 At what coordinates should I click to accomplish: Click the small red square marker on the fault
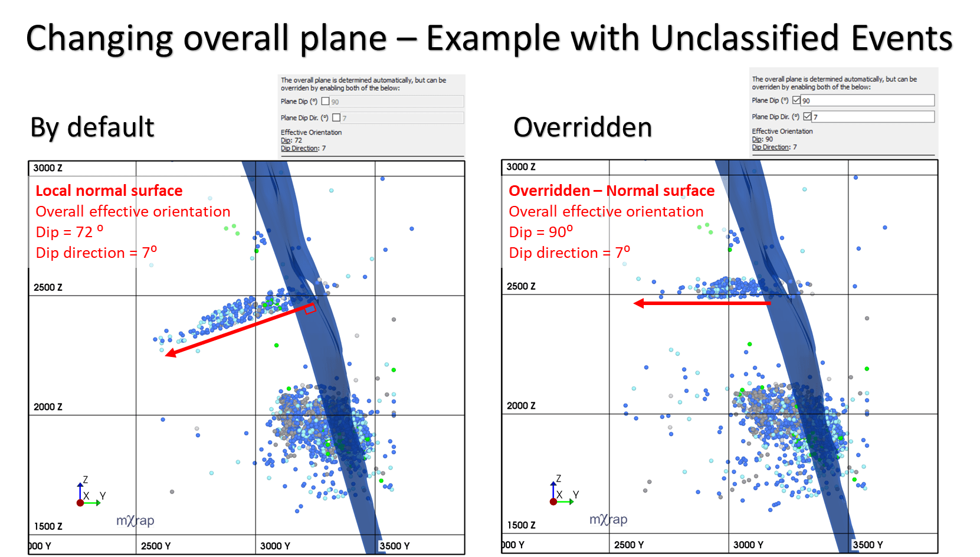[x=310, y=309]
